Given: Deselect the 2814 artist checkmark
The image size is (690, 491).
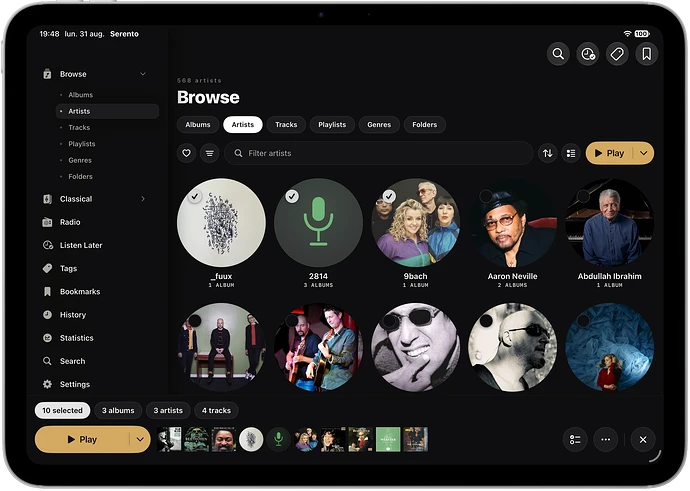Looking at the screenshot, I should (x=292, y=196).
